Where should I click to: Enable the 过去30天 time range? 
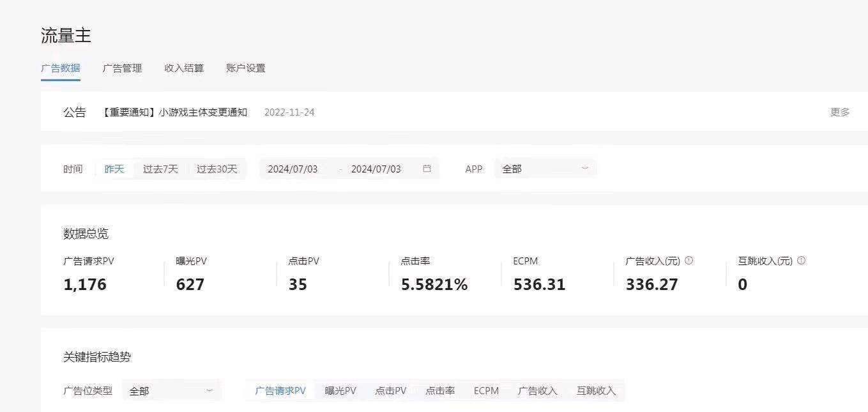click(x=217, y=168)
